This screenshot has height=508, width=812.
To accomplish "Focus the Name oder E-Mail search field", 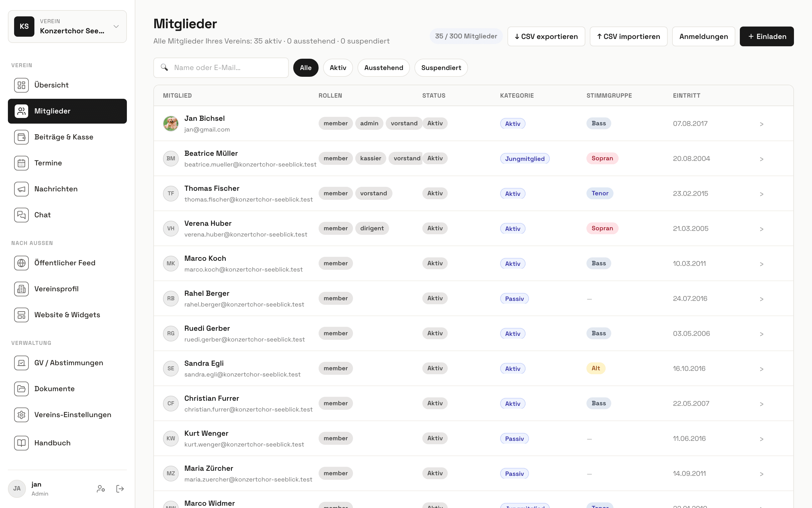I will tap(221, 67).
